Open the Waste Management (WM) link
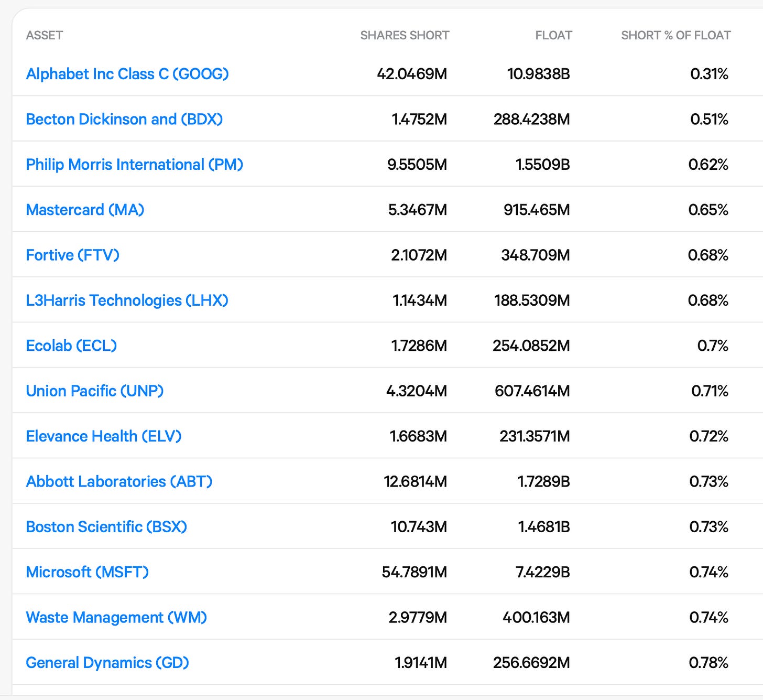Viewport: 763px width, 700px height. click(x=116, y=617)
